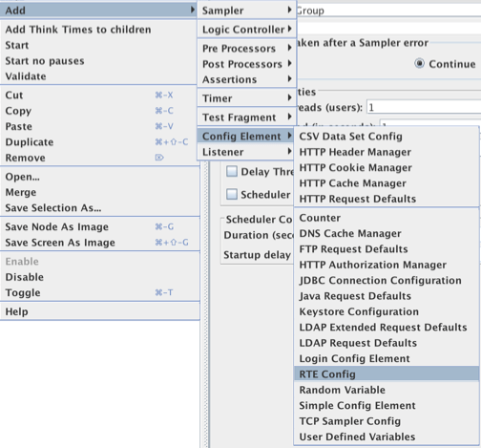Add DNS Cache Manager
481x448 pixels.
click(387, 233)
